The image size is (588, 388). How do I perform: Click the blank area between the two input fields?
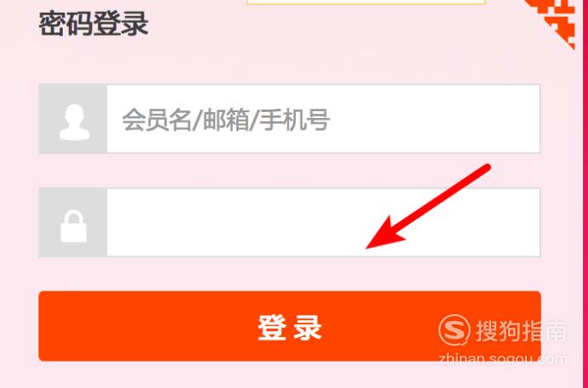(x=290, y=171)
